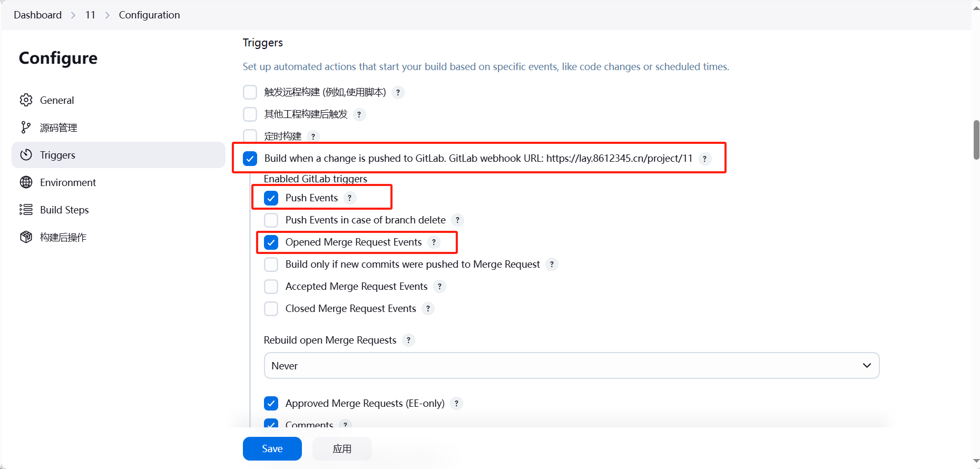Screen dimensions: 980x469
Task: Go to 构建后操作 section in sidebar
Action: point(119,237)
